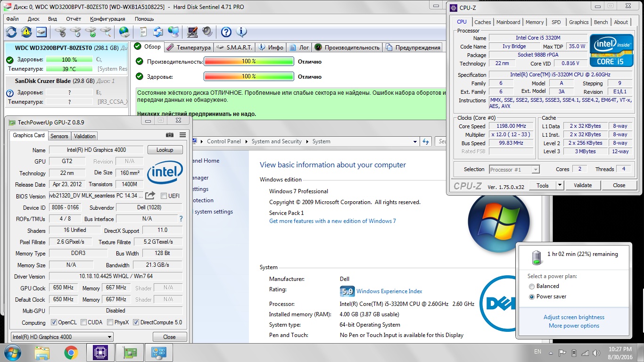Click the BIOS export share arrow icon
The height and width of the screenshot is (362, 644).
tap(150, 196)
